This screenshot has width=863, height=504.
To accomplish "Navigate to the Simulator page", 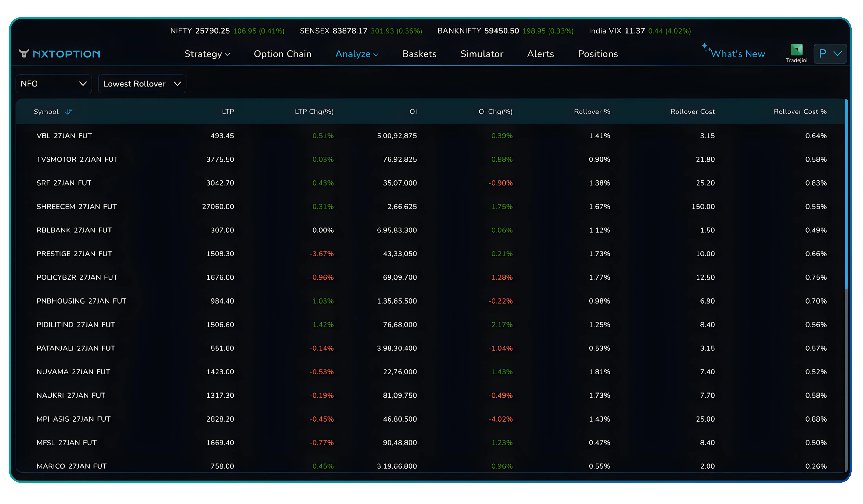I will [482, 54].
